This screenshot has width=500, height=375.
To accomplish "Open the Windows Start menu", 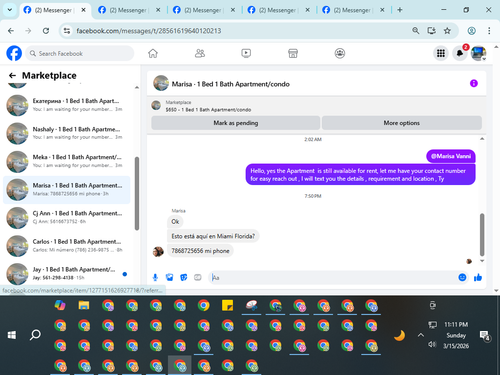I will point(12,335).
